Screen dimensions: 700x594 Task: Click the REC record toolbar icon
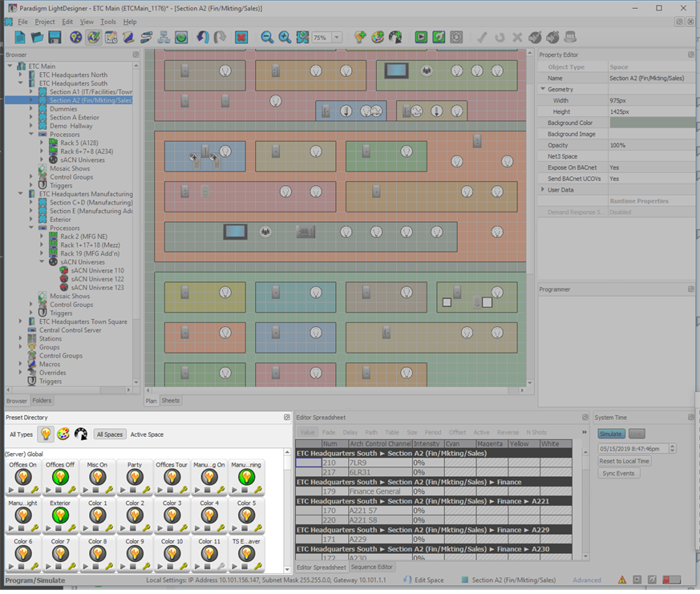(570, 38)
